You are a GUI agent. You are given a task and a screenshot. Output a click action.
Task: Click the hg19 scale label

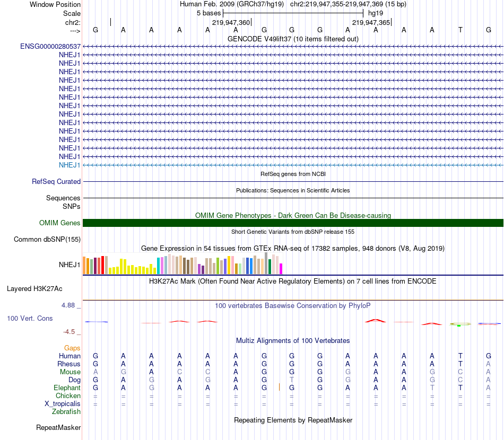click(x=376, y=13)
